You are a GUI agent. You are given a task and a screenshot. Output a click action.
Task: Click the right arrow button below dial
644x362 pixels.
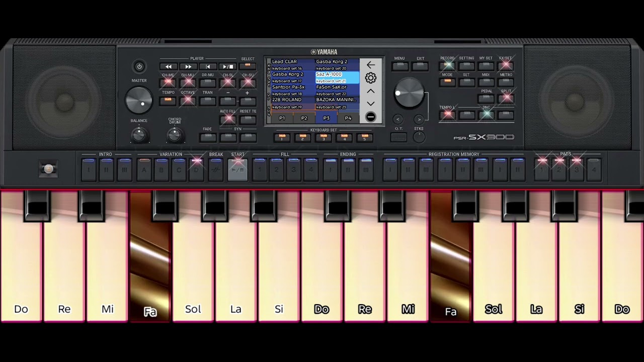point(419,119)
